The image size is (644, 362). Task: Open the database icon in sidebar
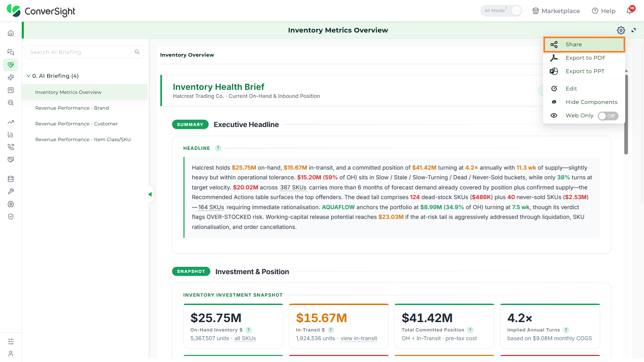coord(11,179)
